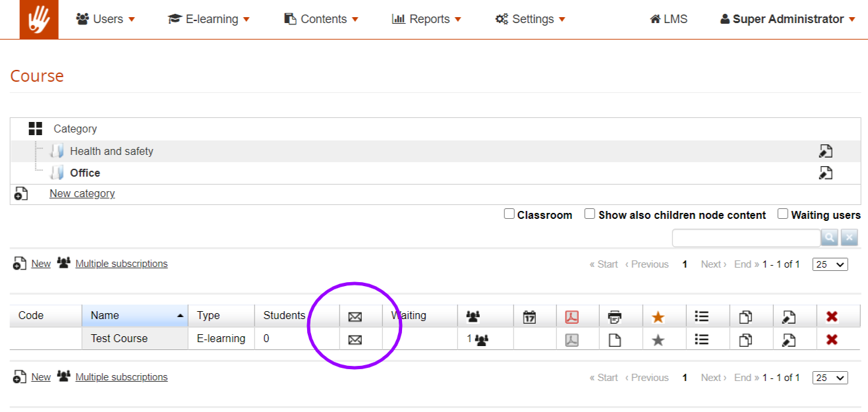The width and height of the screenshot is (868, 412).
Task: Open the list icon in Test Course row
Action: click(702, 339)
